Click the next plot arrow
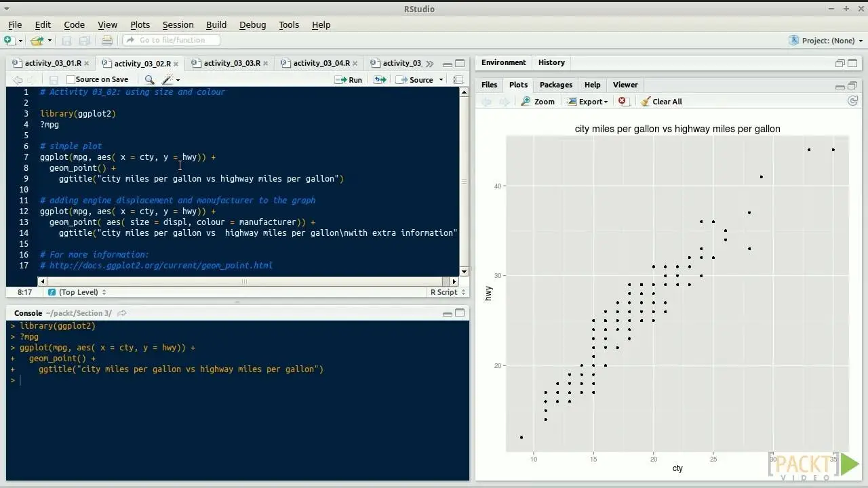Viewport: 868px width, 488px height. [x=504, y=102]
